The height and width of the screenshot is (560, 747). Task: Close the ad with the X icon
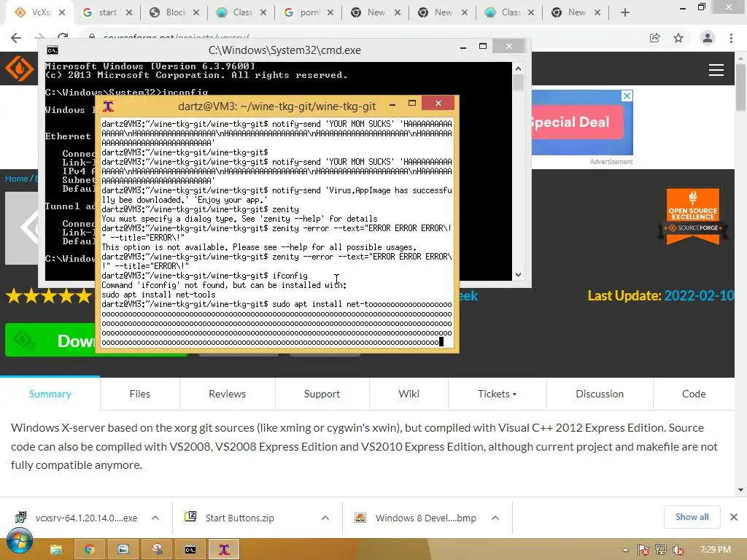(627, 96)
